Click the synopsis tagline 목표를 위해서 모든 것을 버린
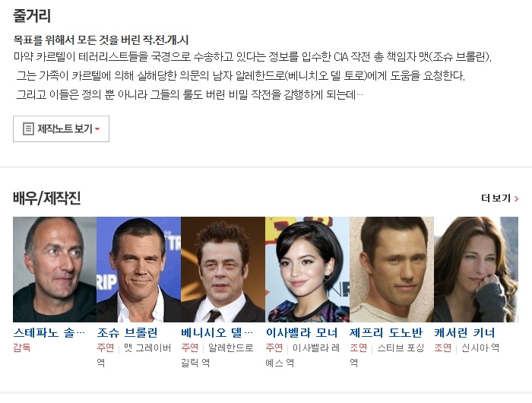Viewport: 532px width, 403px height. (x=77, y=40)
